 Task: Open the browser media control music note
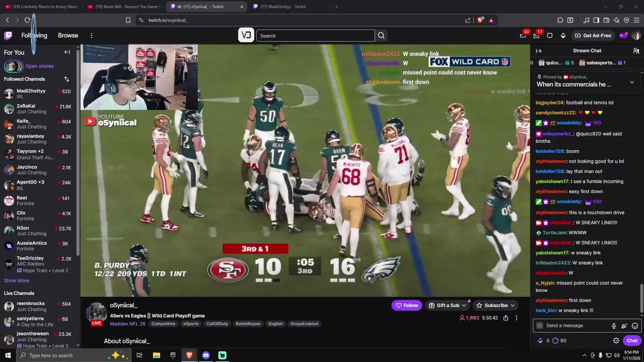(586, 20)
